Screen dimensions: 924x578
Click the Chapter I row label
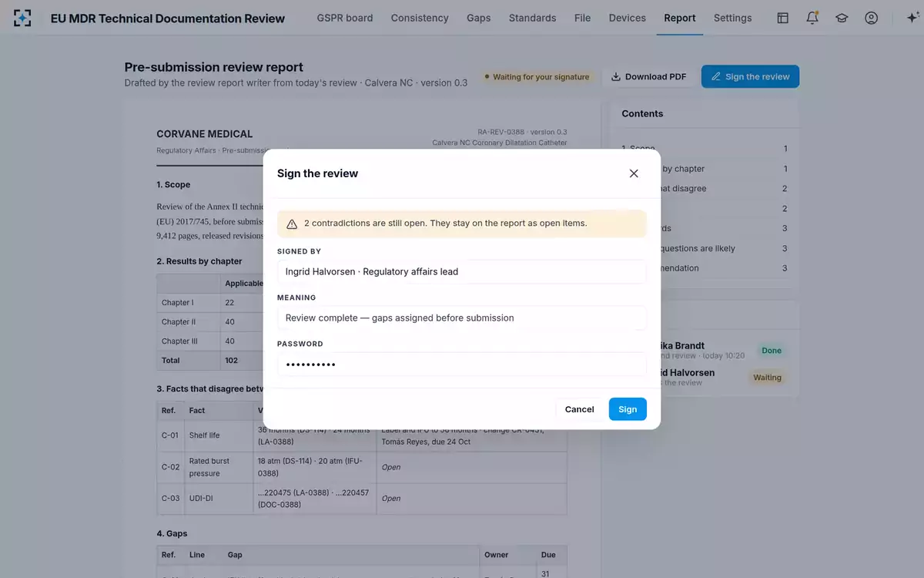[x=189, y=303]
